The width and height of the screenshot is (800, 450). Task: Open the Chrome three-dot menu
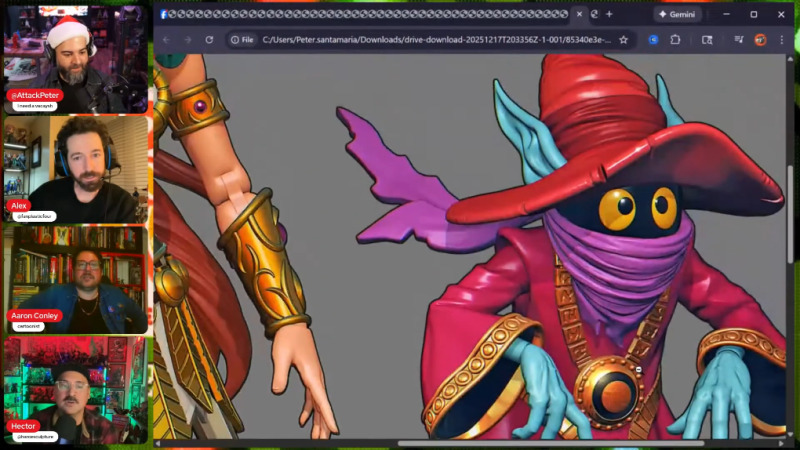pos(783,40)
